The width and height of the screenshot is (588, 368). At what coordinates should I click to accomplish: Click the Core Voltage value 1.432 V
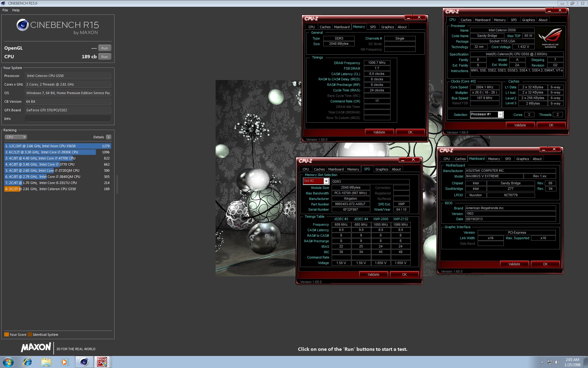523,47
